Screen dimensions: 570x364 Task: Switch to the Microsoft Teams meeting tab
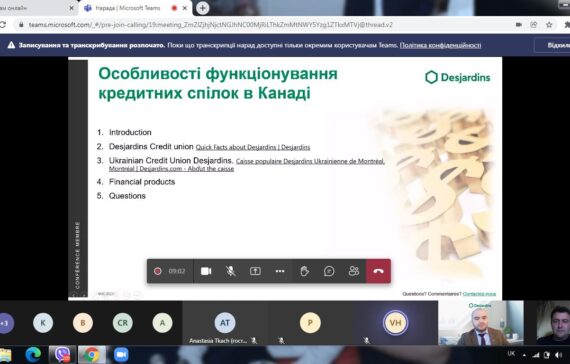pyautogui.click(x=127, y=8)
